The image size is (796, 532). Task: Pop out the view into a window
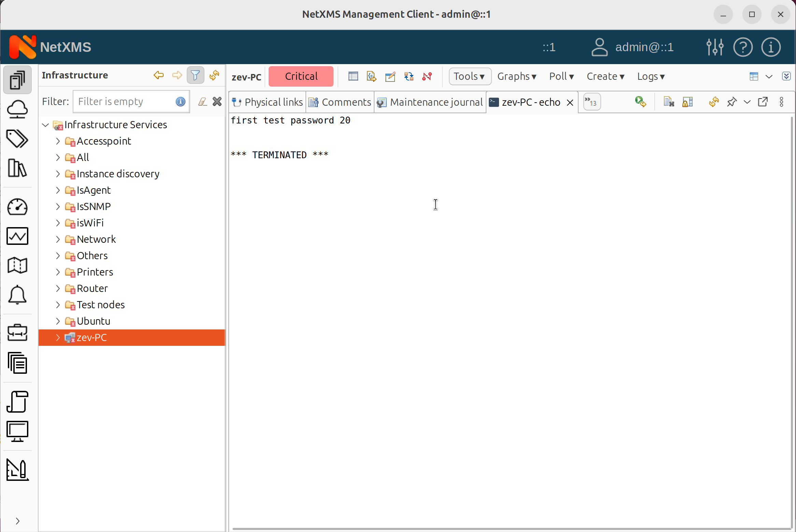coord(763,102)
